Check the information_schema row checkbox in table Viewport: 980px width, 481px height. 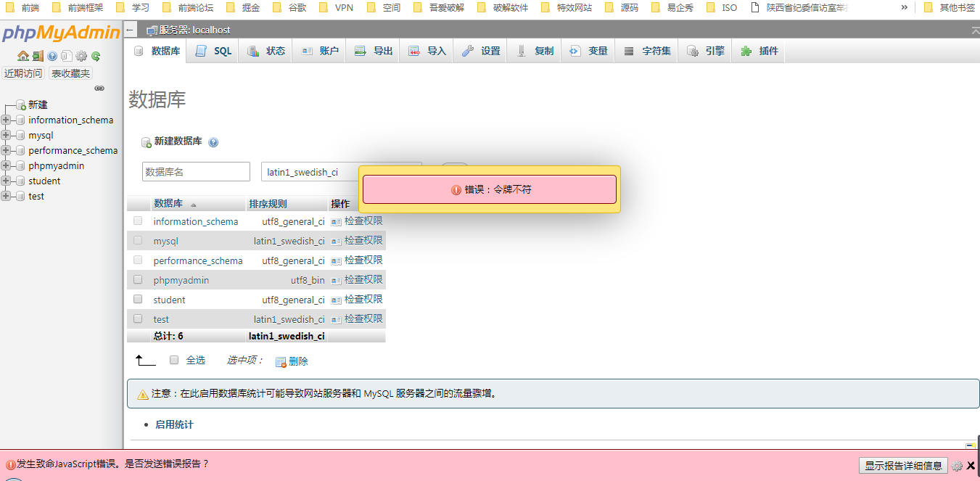138,221
